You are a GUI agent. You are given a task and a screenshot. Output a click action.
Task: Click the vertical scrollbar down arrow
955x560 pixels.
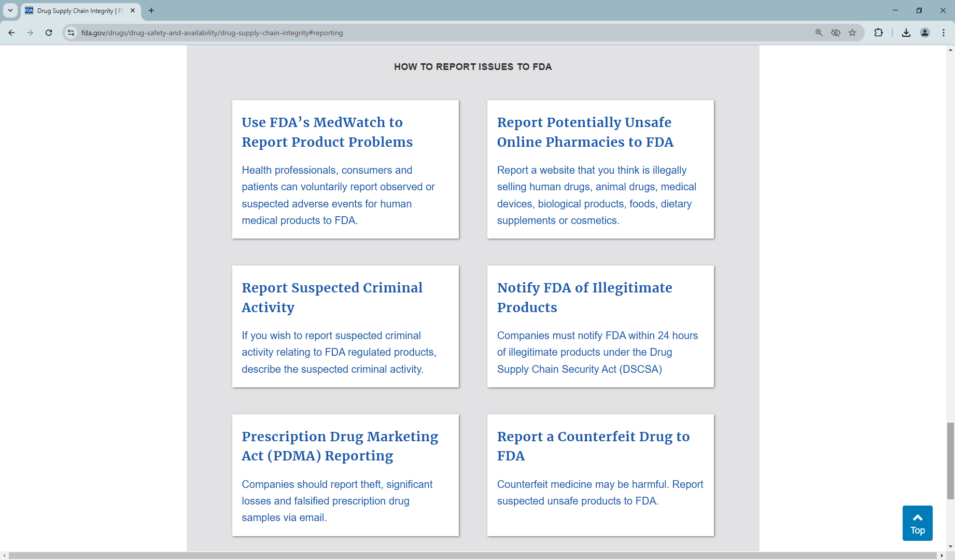[x=950, y=547]
